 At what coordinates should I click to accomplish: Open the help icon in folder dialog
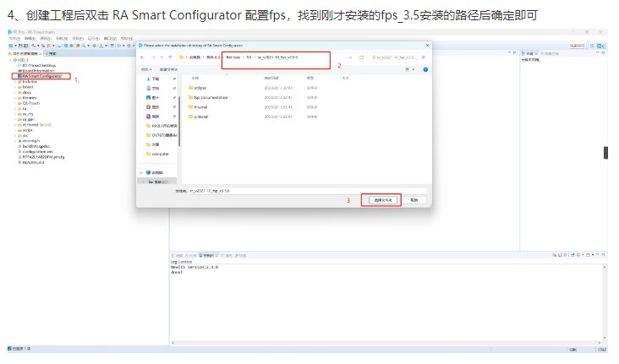pyautogui.click(x=425, y=69)
